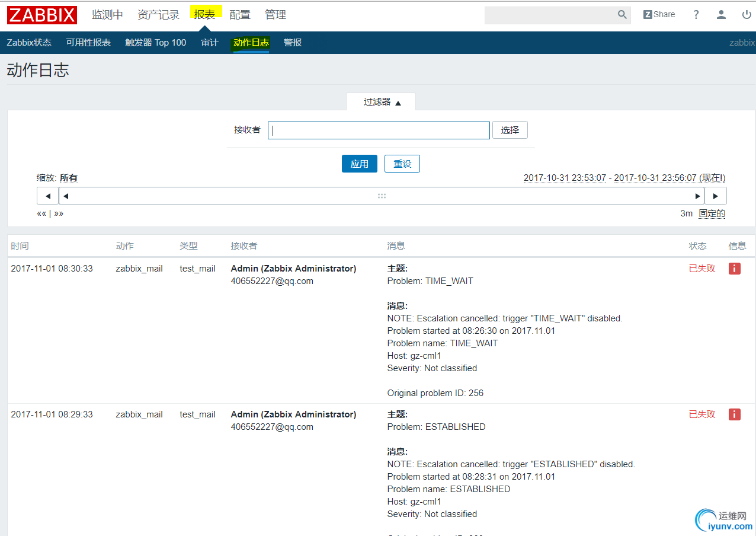The width and height of the screenshot is (756, 536).
Task: Click the outer left arrow of time scrollbar
Action: pyautogui.click(x=47, y=196)
